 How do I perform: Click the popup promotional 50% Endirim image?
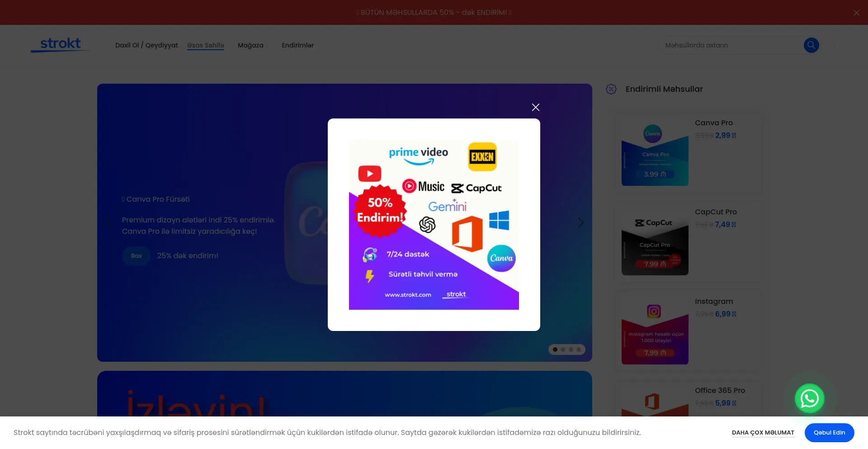click(x=434, y=225)
